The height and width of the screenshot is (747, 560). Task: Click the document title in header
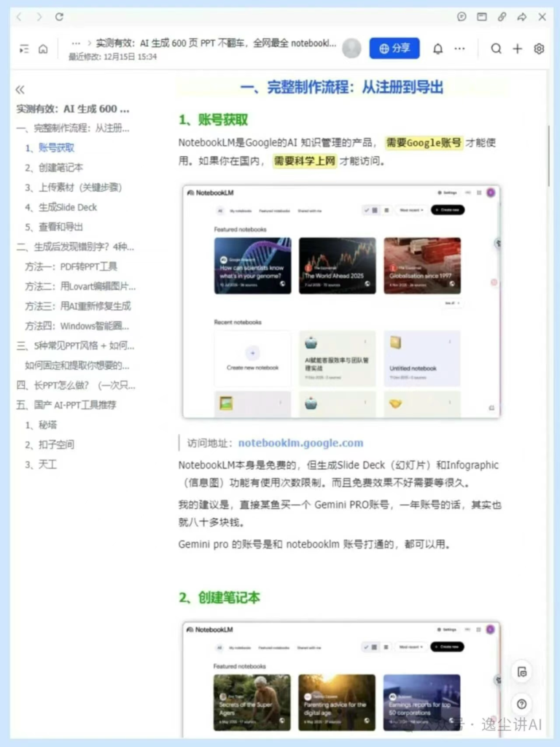(216, 43)
